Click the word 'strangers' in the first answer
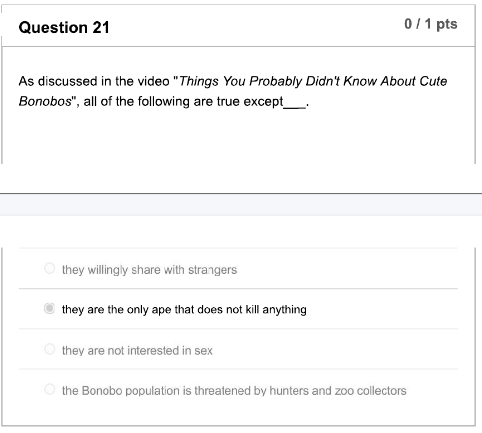 (x=212, y=270)
